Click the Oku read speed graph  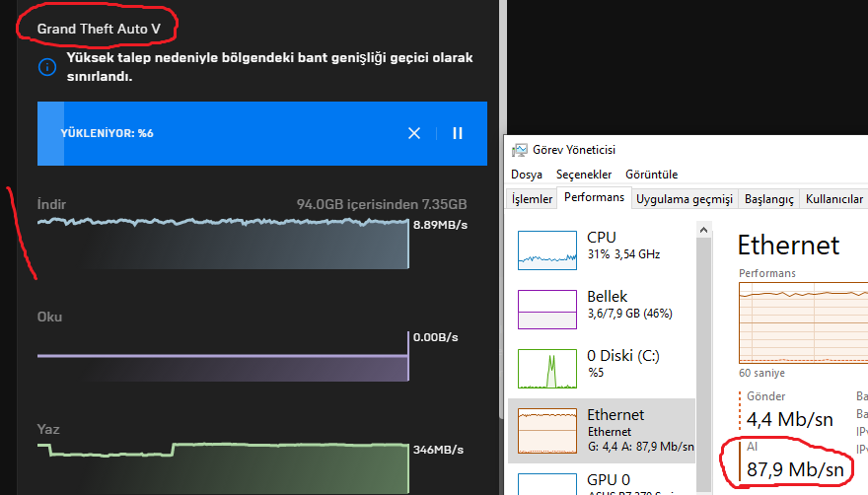(223, 357)
